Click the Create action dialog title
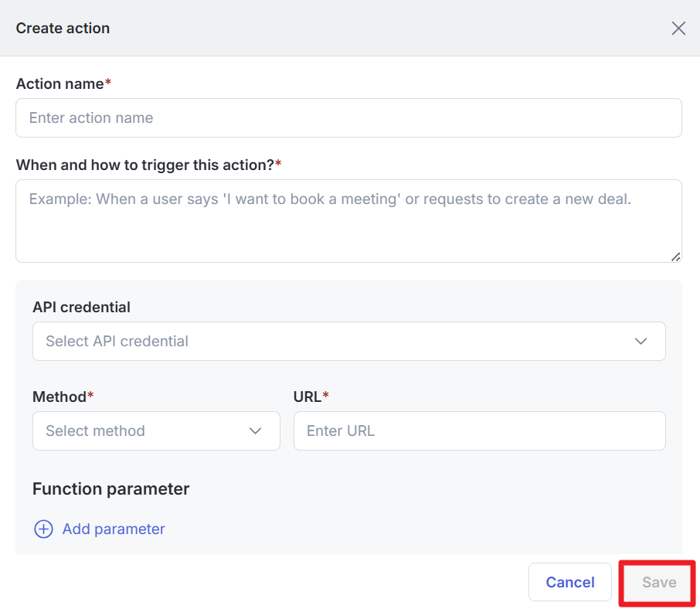Viewport: 700px width, 616px height. click(63, 29)
